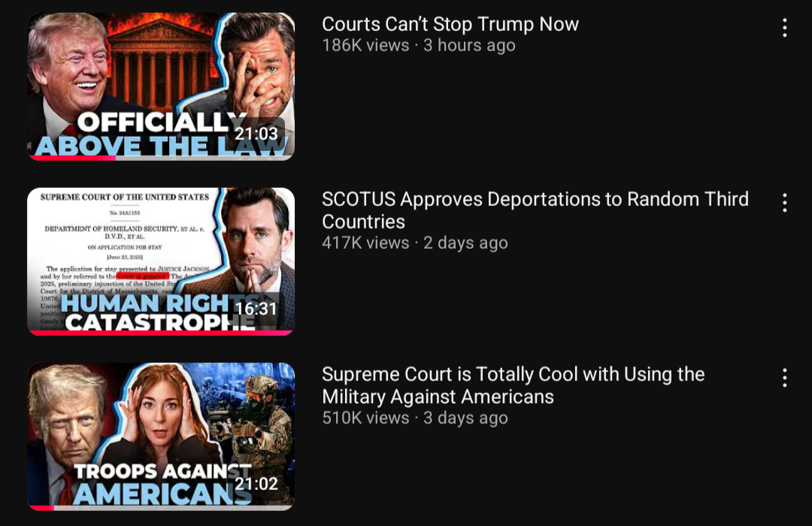812x526 pixels.
Task: Click the red watch progress bar under first thumbnail
Action: pos(72,158)
